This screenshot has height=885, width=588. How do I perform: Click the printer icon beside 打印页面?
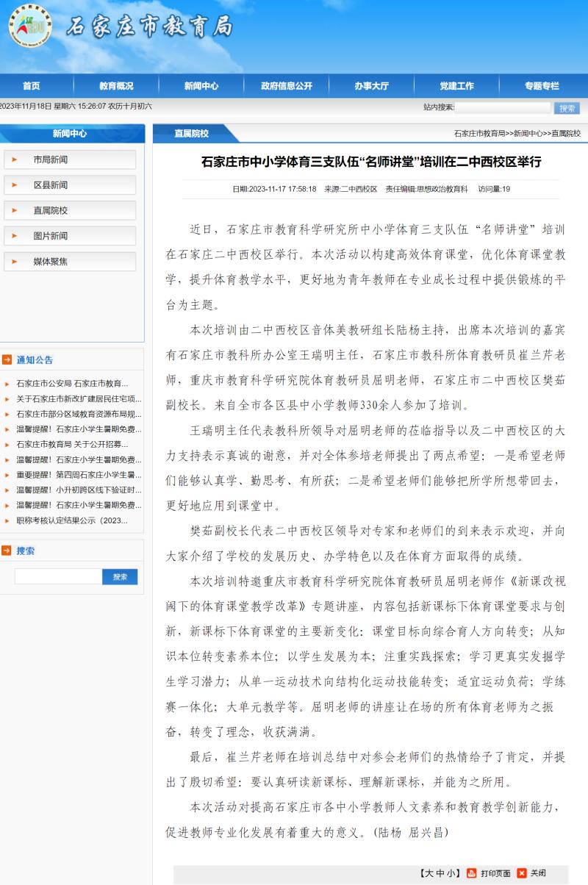point(472,873)
